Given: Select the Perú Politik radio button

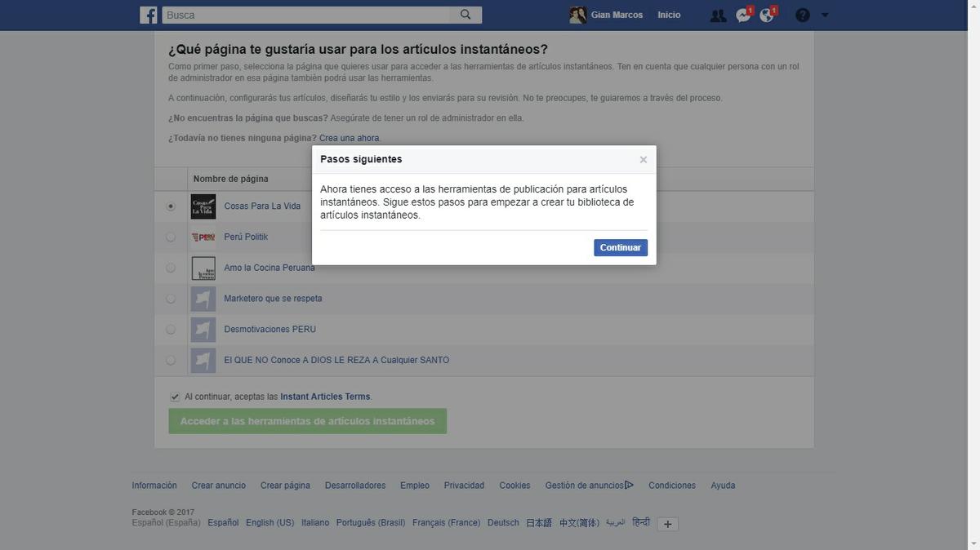Looking at the screenshot, I should point(171,237).
